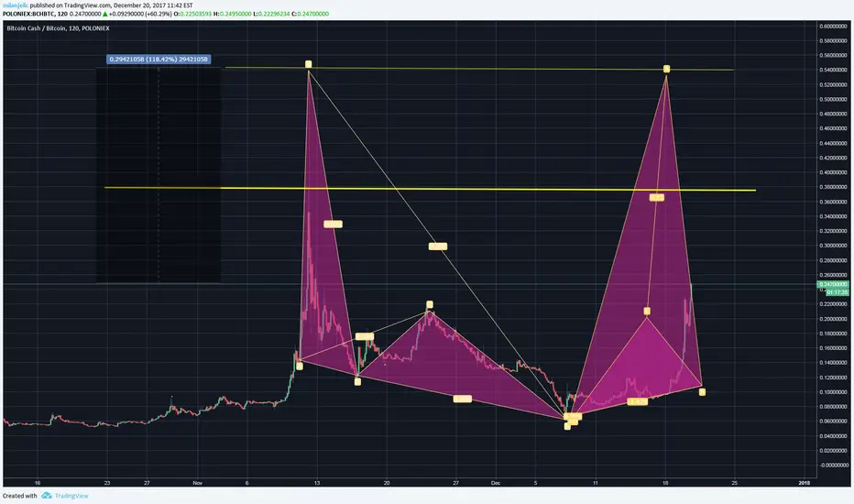Click the +0.09290000 (+60.29%) change value

click(140, 14)
